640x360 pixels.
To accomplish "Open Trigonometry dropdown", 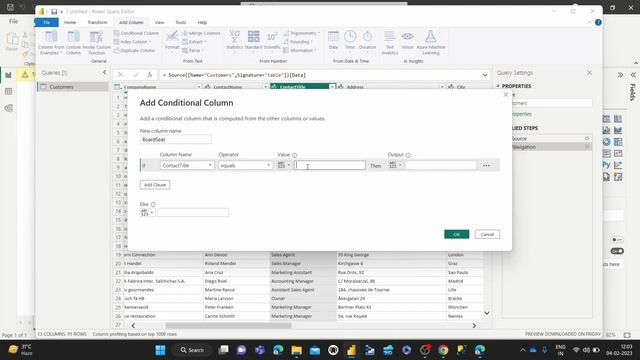I will coord(301,33).
